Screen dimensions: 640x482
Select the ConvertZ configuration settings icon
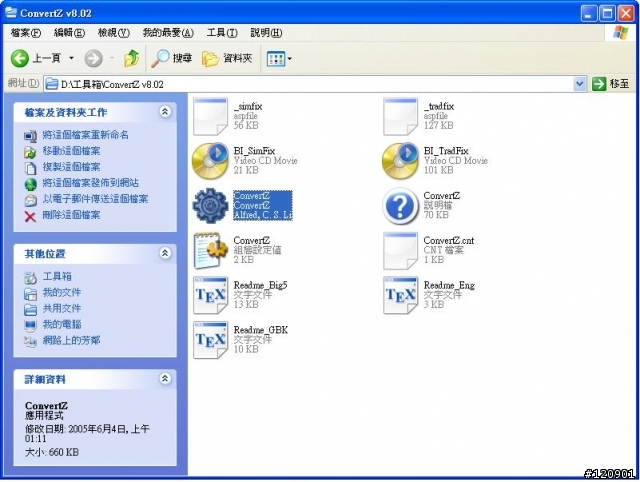click(210, 251)
